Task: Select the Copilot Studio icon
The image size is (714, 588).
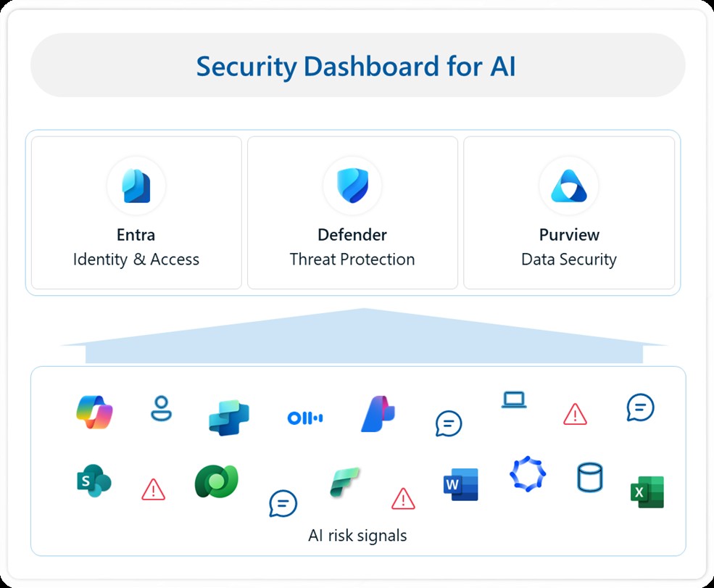Action: pos(228,417)
